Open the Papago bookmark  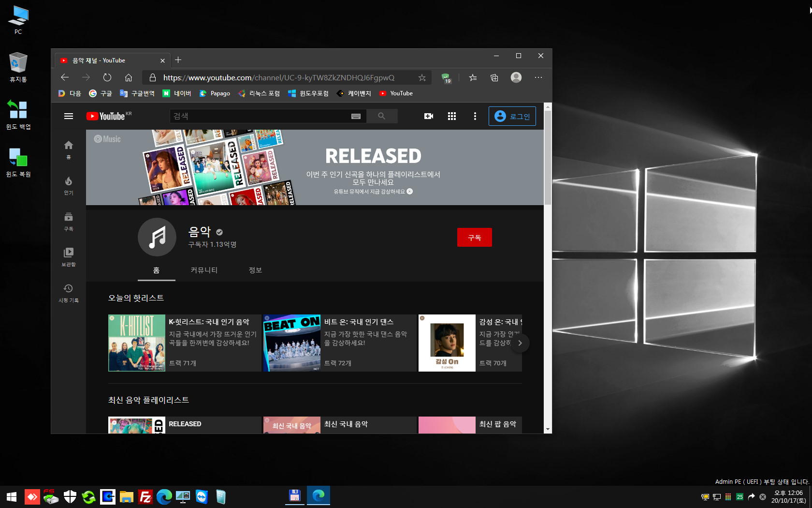215,93
